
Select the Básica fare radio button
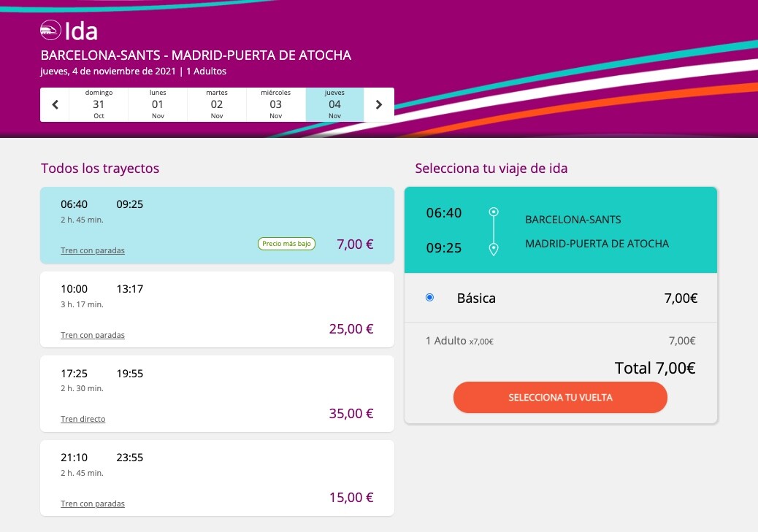pyautogui.click(x=429, y=297)
